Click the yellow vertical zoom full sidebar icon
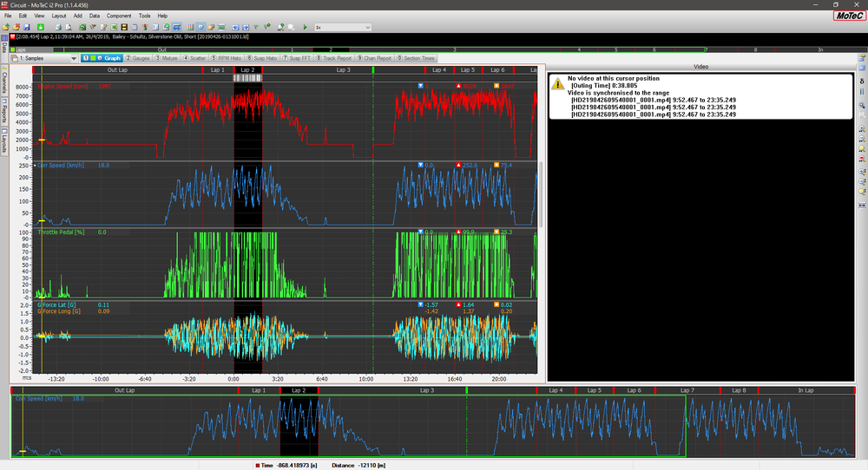Screen dimensions: 868x470 coord(862,192)
